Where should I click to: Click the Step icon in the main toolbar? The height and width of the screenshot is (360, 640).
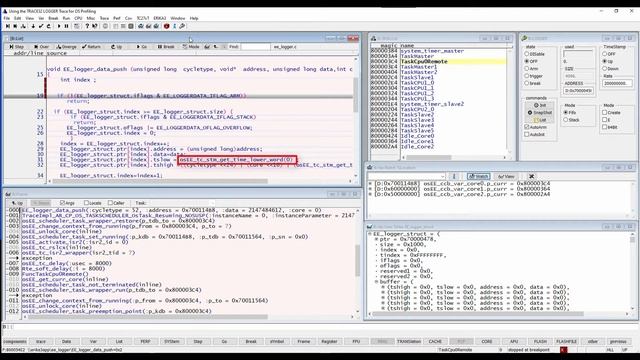coord(8,26)
